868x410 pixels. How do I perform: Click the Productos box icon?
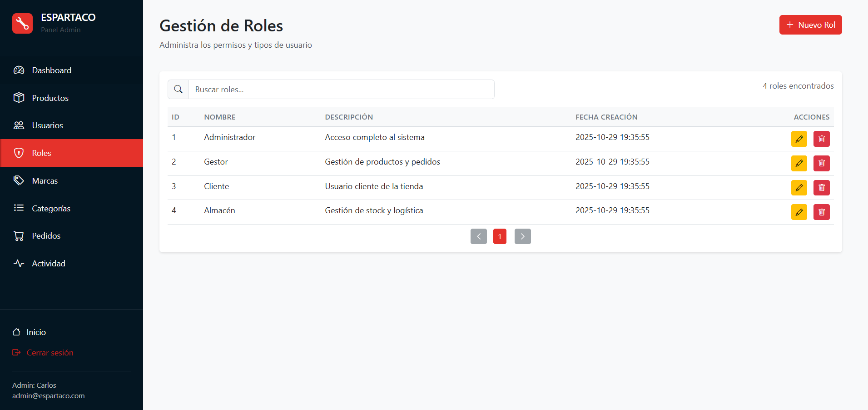19,98
